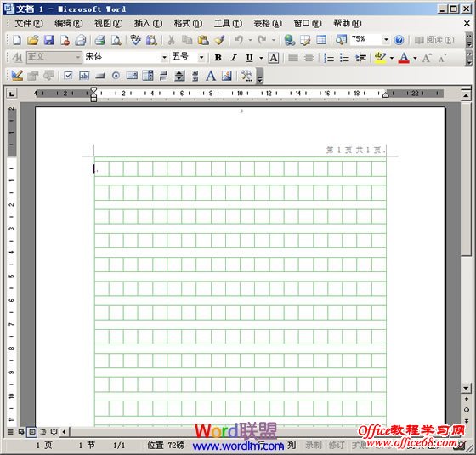Open the 工具 menu

point(228,24)
